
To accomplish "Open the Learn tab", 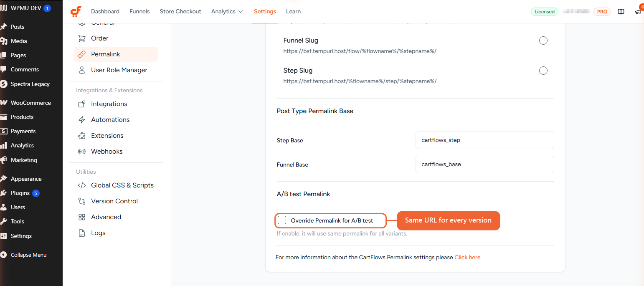I will [x=293, y=12].
